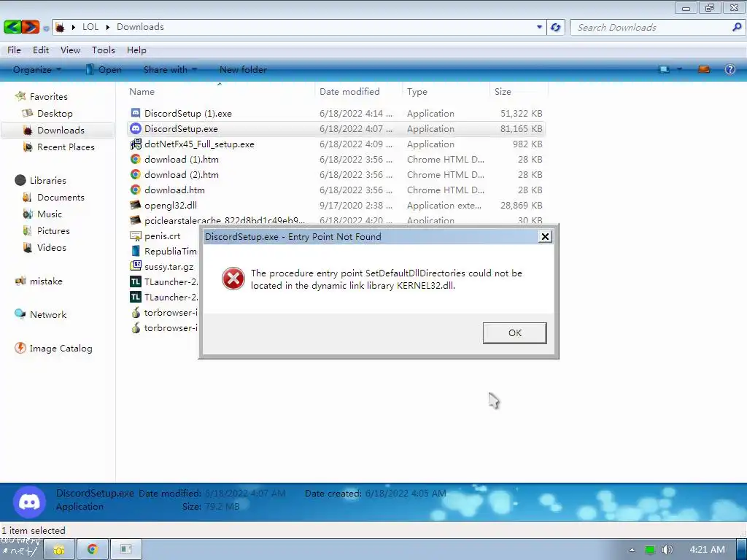Click the search magnifier icon

point(737,27)
